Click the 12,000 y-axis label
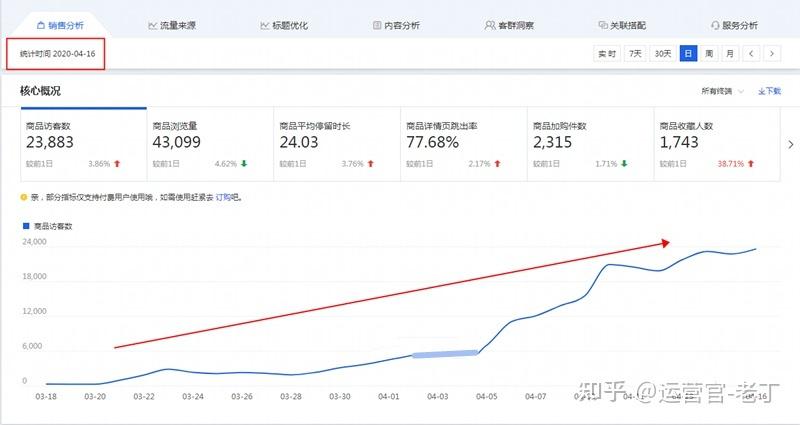Image resolution: width=800 pixels, height=425 pixels. coord(34,311)
